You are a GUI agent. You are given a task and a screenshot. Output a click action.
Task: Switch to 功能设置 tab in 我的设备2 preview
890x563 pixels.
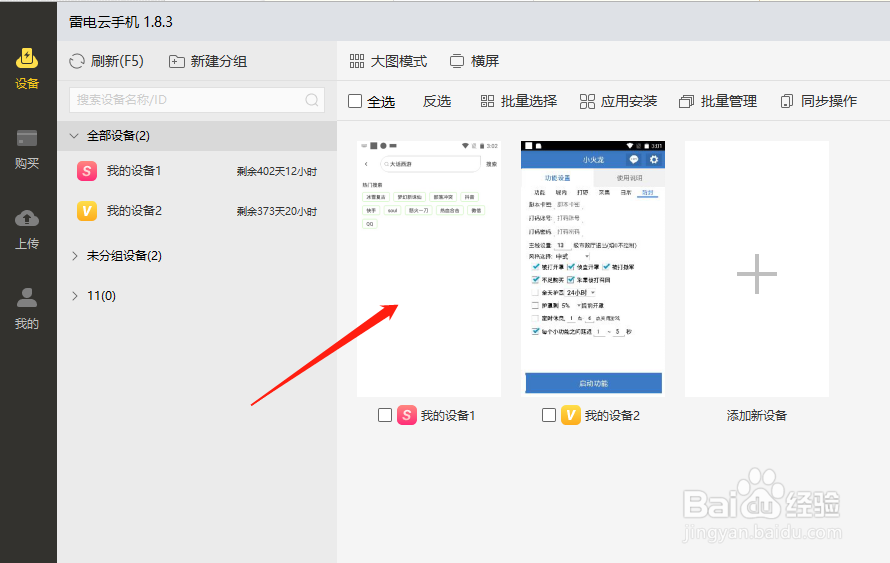[x=557, y=178]
